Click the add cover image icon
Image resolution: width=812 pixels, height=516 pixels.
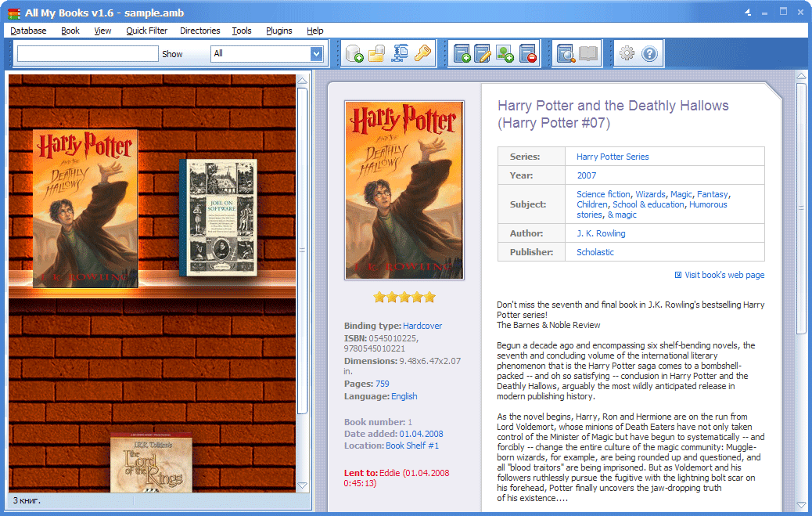[505, 53]
